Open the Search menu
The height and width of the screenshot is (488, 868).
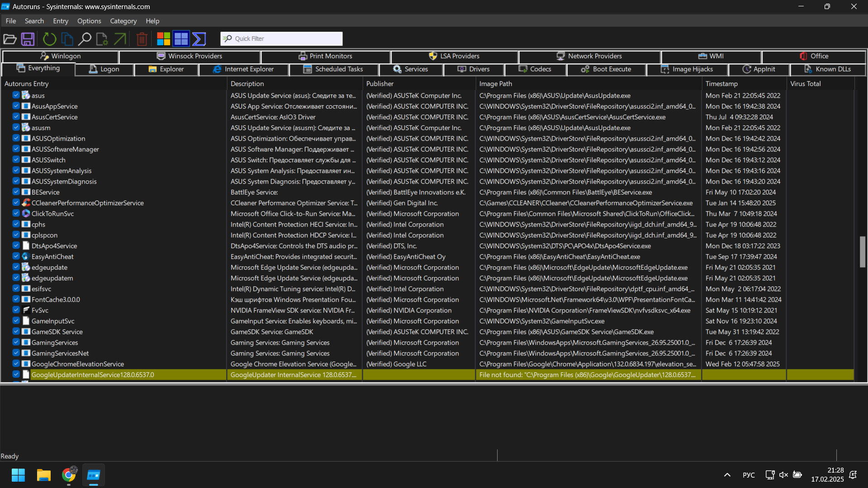pyautogui.click(x=34, y=21)
